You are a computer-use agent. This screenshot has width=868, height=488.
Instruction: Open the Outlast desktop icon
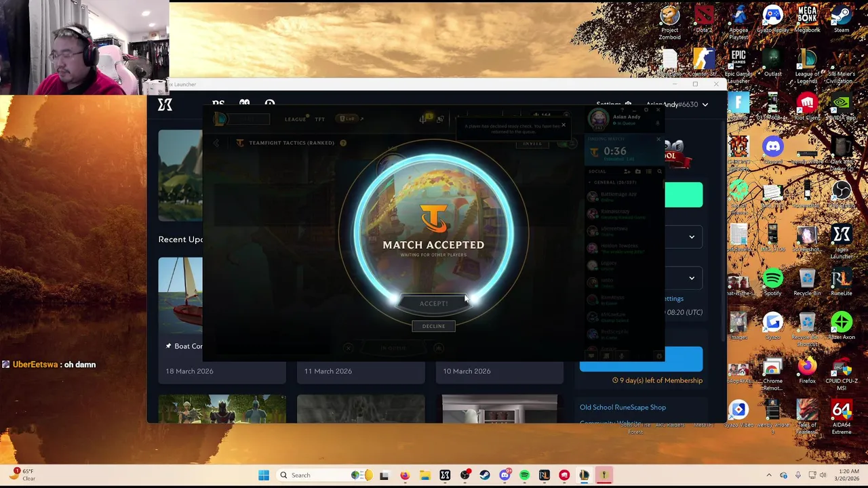pyautogui.click(x=772, y=63)
